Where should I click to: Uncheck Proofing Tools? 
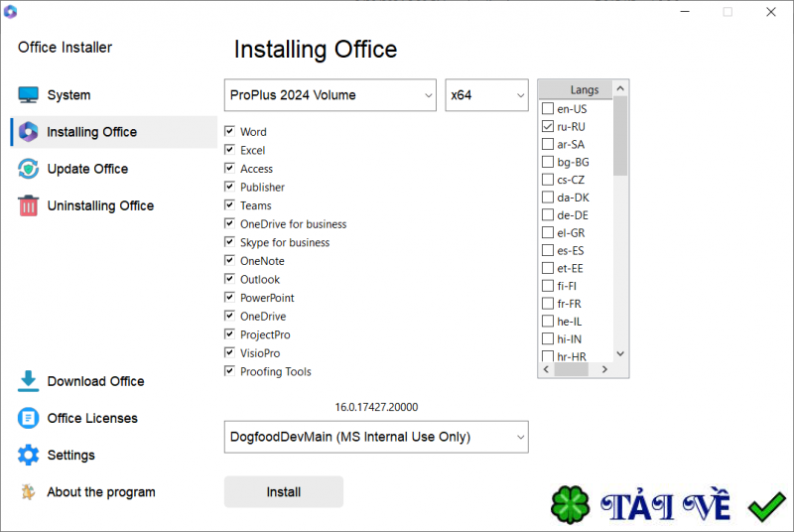(230, 371)
